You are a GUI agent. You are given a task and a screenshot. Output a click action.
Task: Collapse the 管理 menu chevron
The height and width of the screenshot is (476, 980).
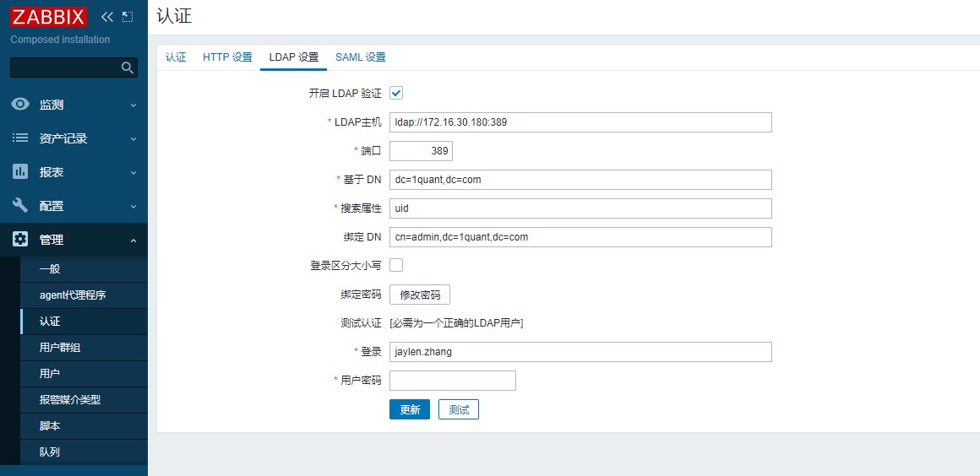pyautogui.click(x=133, y=241)
